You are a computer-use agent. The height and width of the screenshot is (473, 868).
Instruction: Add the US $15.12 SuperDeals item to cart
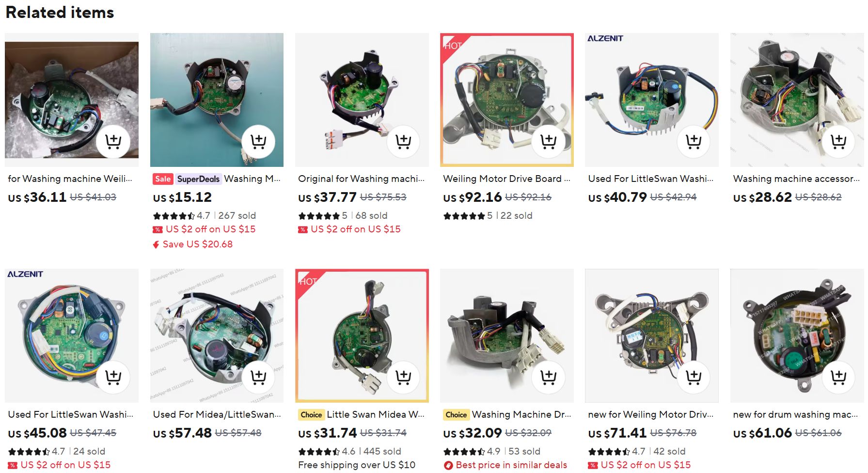[x=258, y=141]
